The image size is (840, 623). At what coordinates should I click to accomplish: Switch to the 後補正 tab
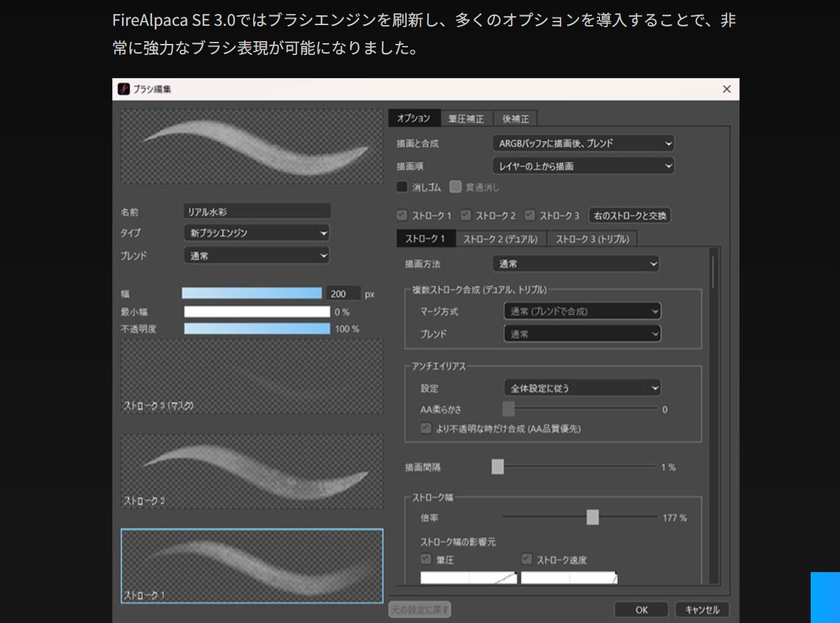click(x=516, y=118)
